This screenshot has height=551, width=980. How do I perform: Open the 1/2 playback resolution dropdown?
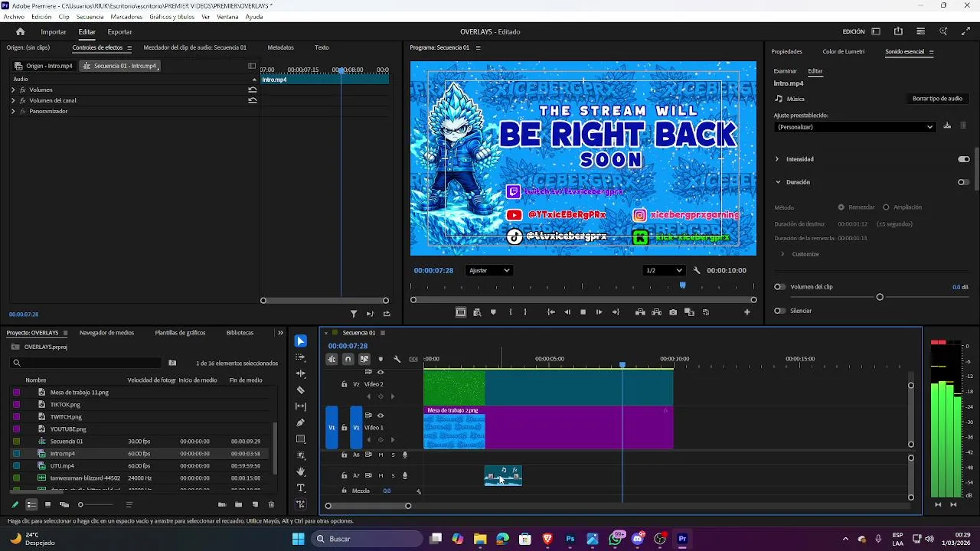663,270
